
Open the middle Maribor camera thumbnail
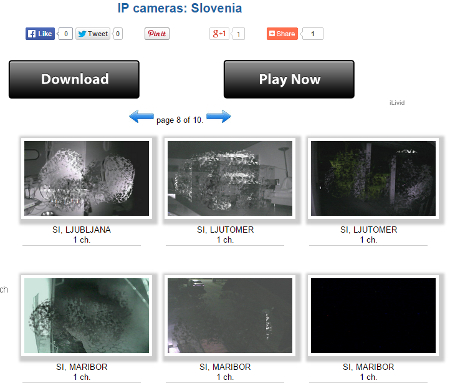[x=230, y=315]
